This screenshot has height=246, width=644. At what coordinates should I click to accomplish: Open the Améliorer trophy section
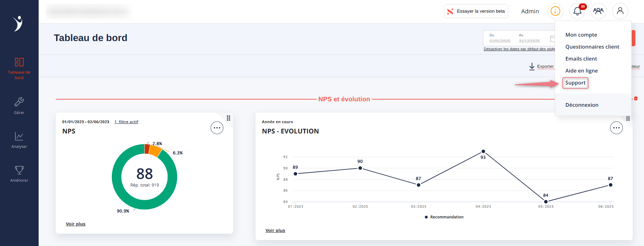[19, 174]
